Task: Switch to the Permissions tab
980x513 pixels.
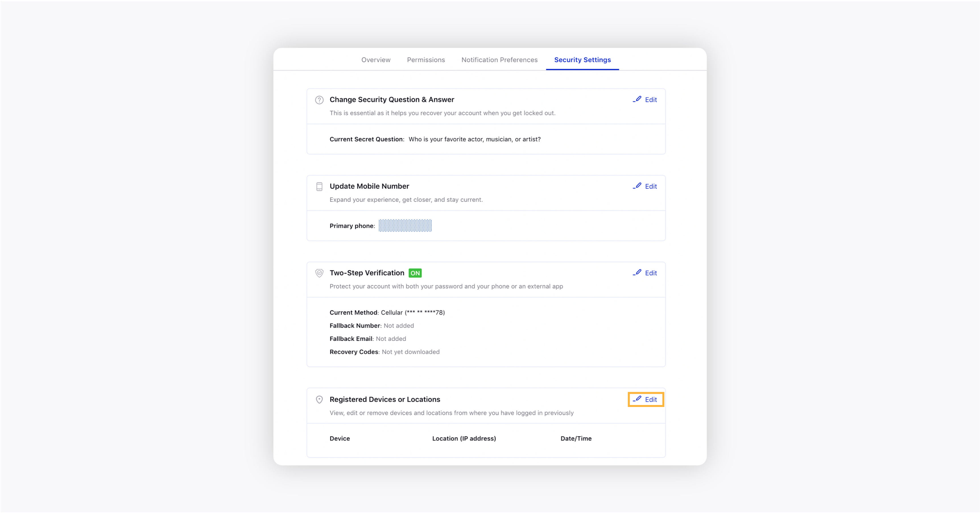Action: point(426,60)
